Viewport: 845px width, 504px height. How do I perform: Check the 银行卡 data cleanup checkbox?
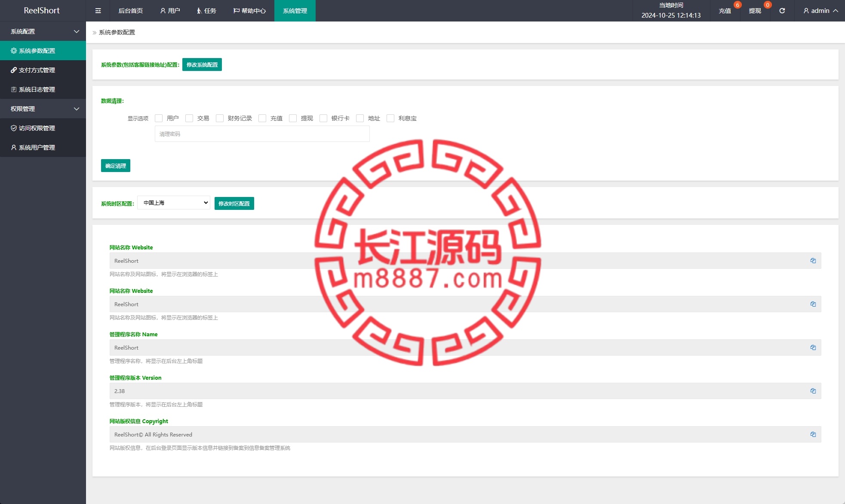click(323, 118)
